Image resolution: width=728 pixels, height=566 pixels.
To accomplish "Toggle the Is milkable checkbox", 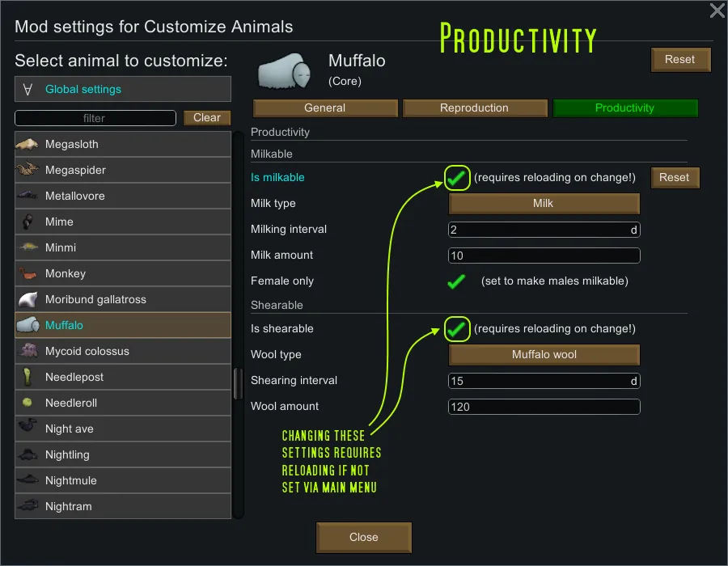I will click(x=457, y=177).
